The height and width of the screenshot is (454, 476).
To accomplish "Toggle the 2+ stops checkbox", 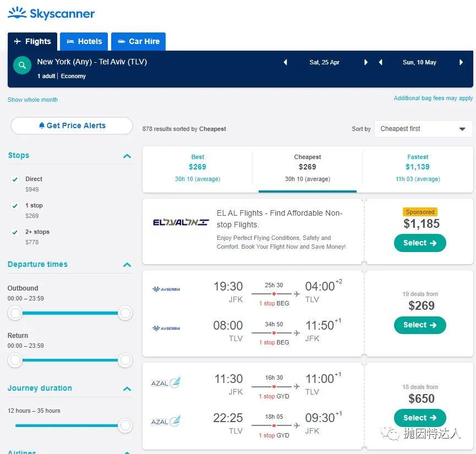I will coord(14,232).
